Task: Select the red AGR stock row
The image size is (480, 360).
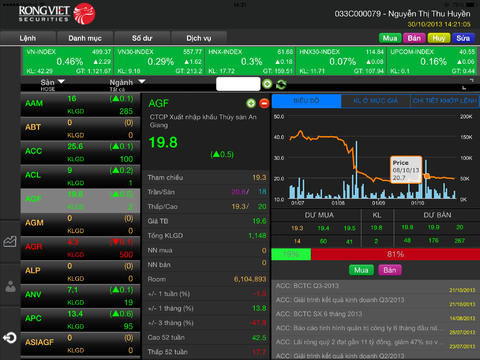Action: pos(80,248)
